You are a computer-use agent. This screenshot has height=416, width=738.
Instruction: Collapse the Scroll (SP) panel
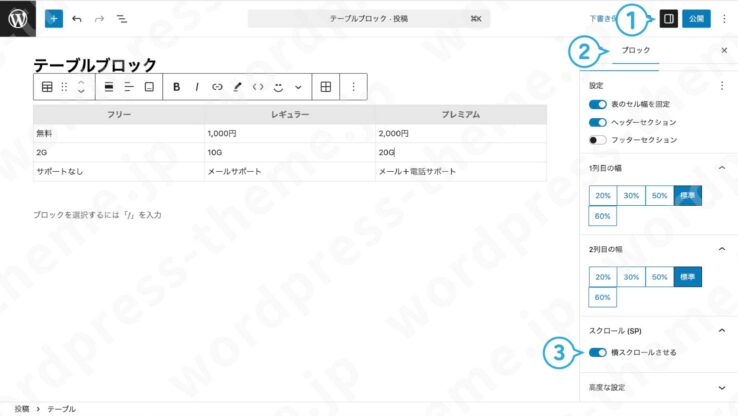pyautogui.click(x=722, y=331)
